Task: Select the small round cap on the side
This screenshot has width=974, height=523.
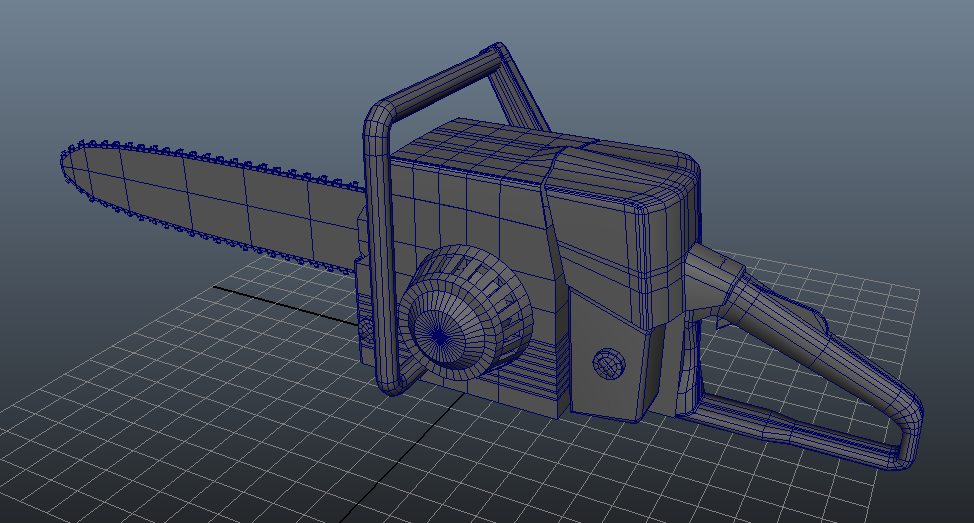Action: (x=607, y=363)
